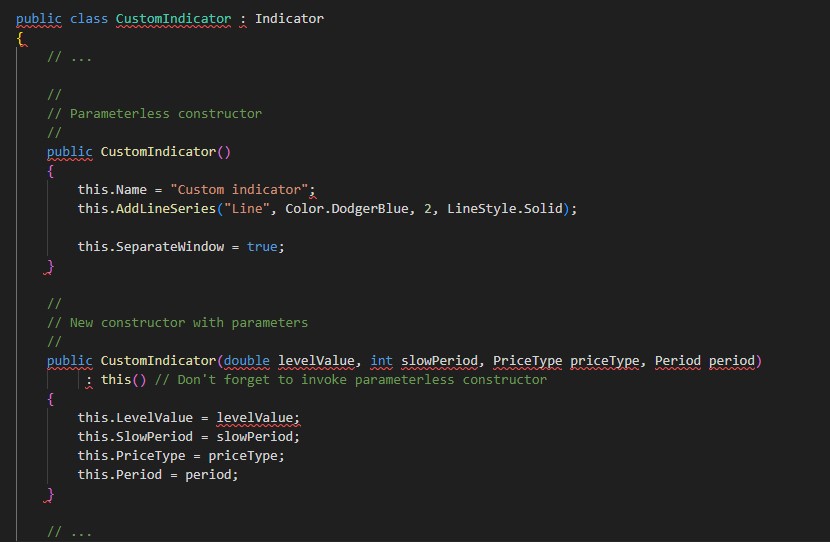
Task: Click the "this.Period = period;" statement
Action: tap(158, 474)
